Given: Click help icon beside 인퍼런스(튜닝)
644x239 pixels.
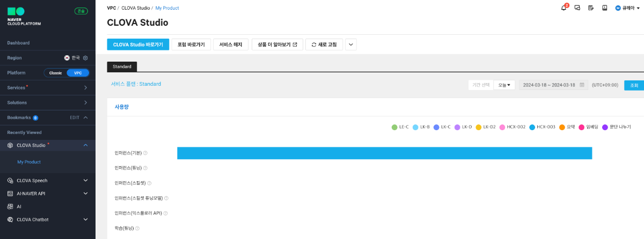Looking at the screenshot, I should click(x=145, y=168).
